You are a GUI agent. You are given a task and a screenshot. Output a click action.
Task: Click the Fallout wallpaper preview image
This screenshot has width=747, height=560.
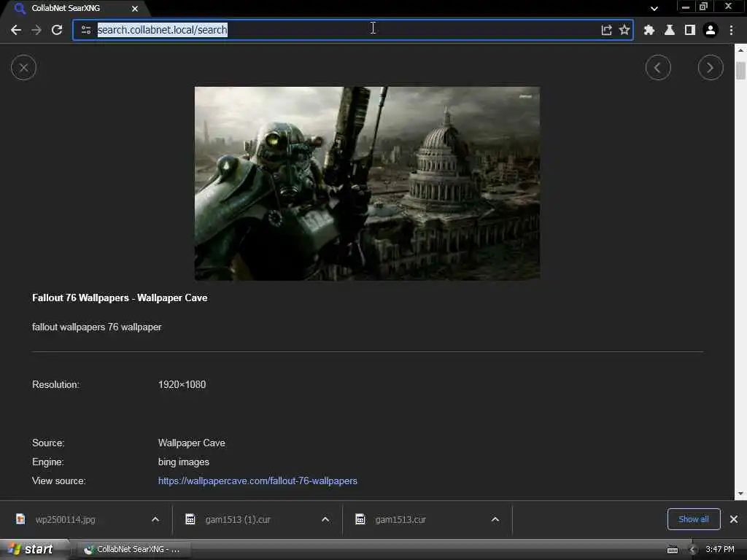368,183
